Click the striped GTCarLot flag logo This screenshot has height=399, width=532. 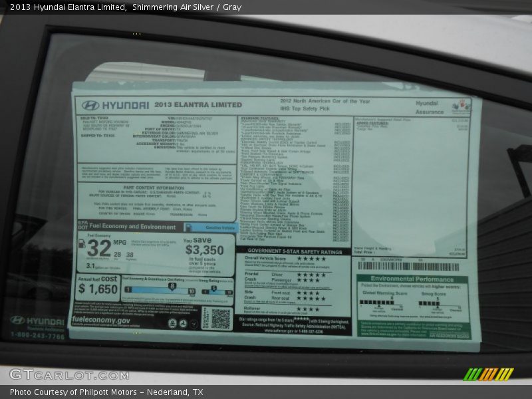[x=488, y=374]
